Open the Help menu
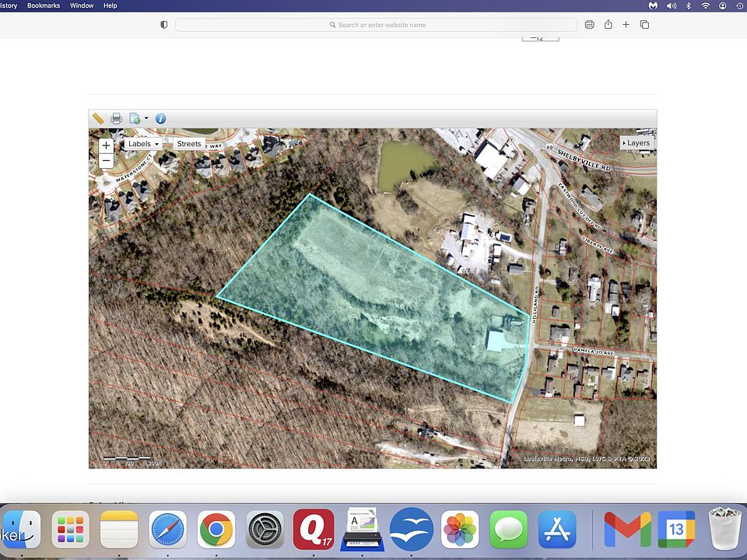The height and width of the screenshot is (560, 747). [x=110, y=5]
